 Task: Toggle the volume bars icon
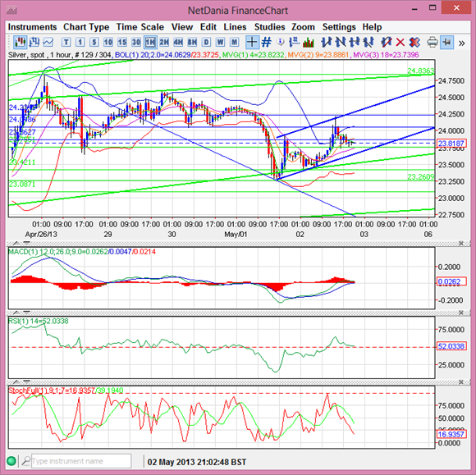[308, 42]
